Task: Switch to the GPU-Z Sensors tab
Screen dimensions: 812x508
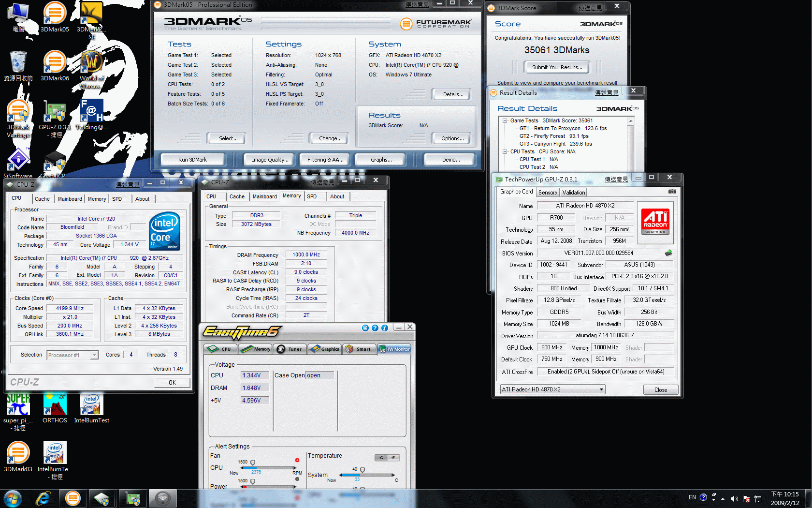Action: 548,193
